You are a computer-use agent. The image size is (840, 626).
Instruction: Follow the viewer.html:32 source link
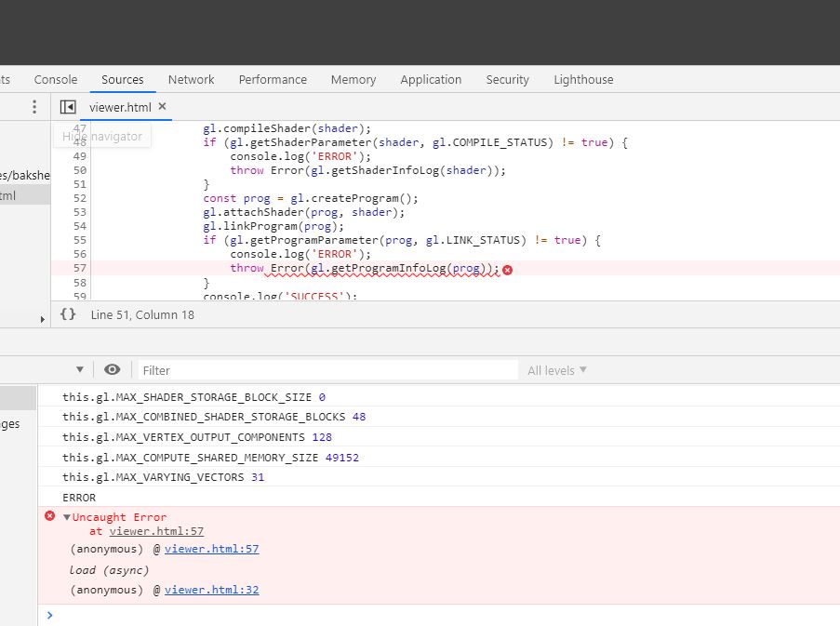tap(211, 590)
